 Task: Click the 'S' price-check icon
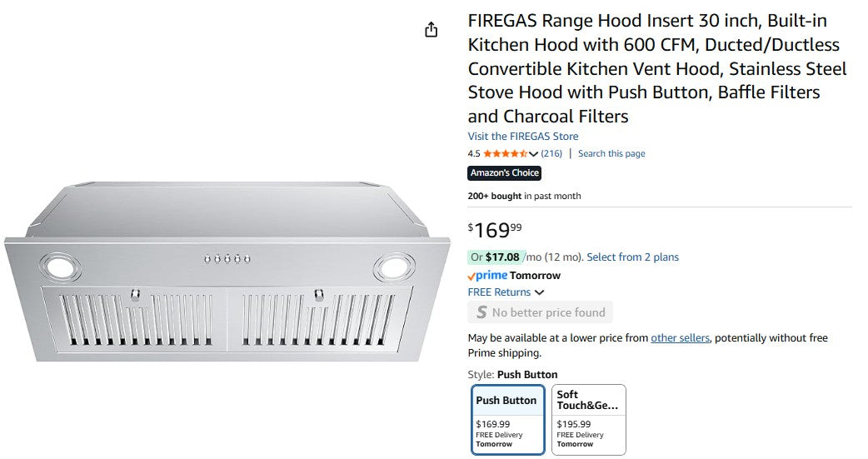click(x=481, y=312)
